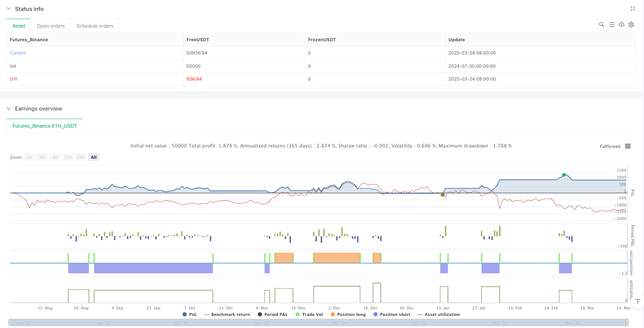The width and height of the screenshot is (644, 328).
Task: Open the chart hamburger menu icon
Action: (628, 146)
